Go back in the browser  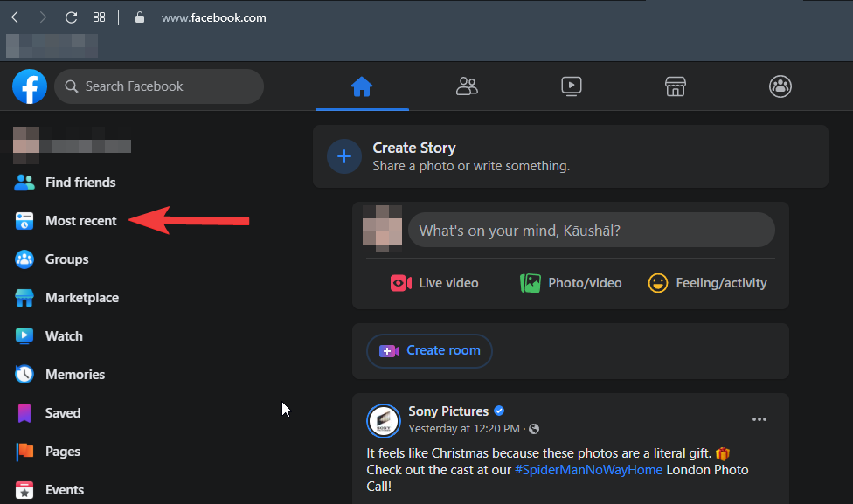tap(15, 17)
